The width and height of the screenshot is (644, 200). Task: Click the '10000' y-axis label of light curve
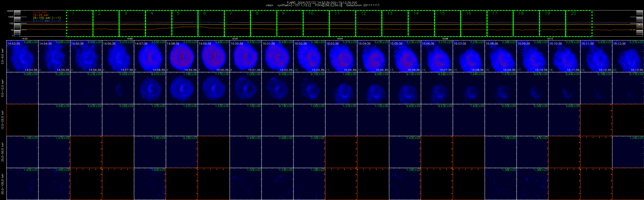[x=10, y=11]
